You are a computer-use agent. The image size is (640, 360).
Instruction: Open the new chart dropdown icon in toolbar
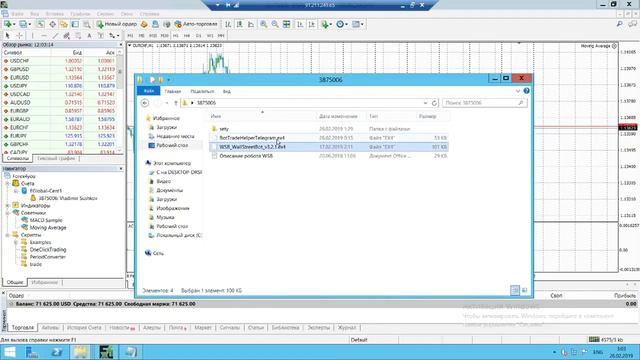(x=9, y=24)
